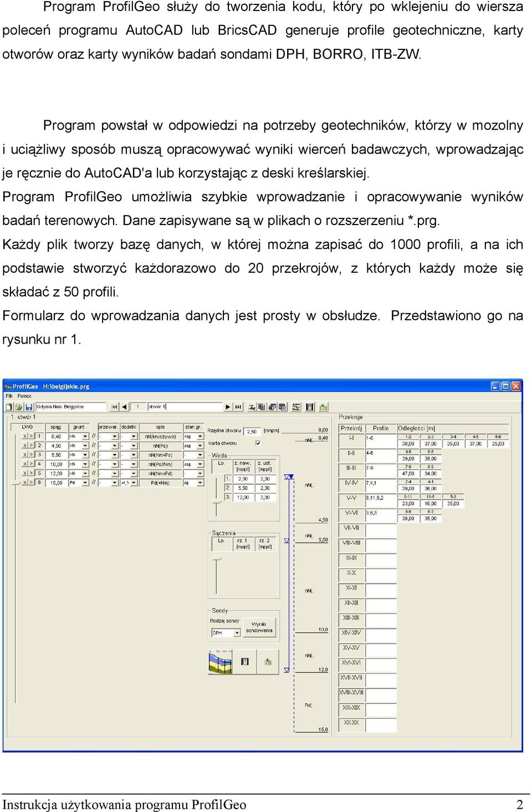
Task: Open dodatki dropdown in row 6
Action: [134, 482]
